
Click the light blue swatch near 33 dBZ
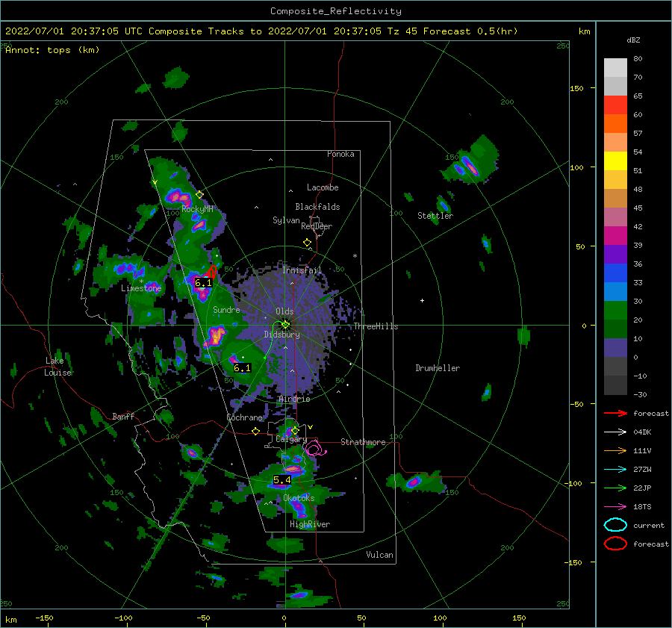tap(615, 291)
